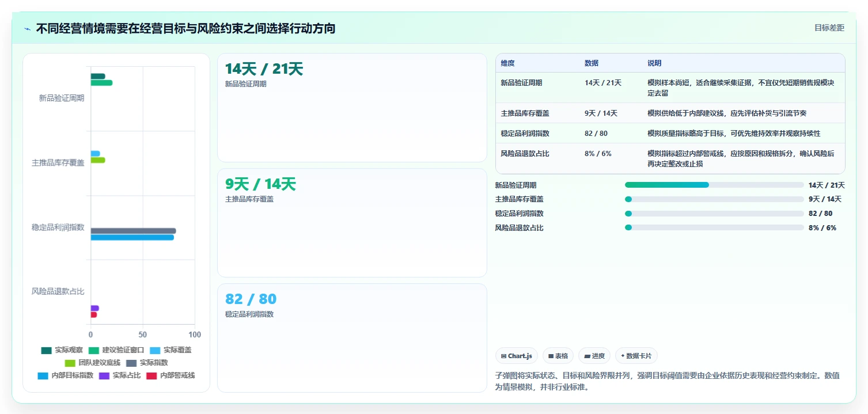Select the 表格 tag chip
Image resolution: width=868 pixels, height=414 pixels.
(558, 356)
